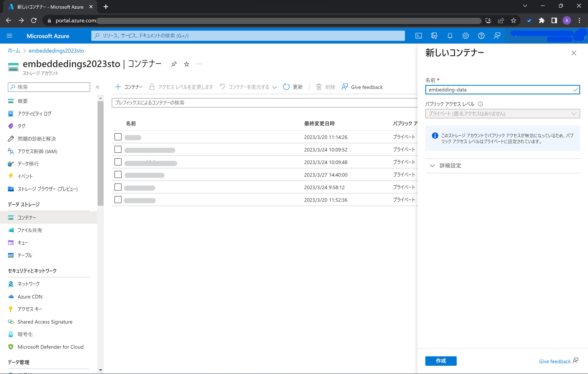Image resolution: width=588 pixels, height=374 pixels.
Task: Tick the last container row checkbox
Action: (x=118, y=200)
